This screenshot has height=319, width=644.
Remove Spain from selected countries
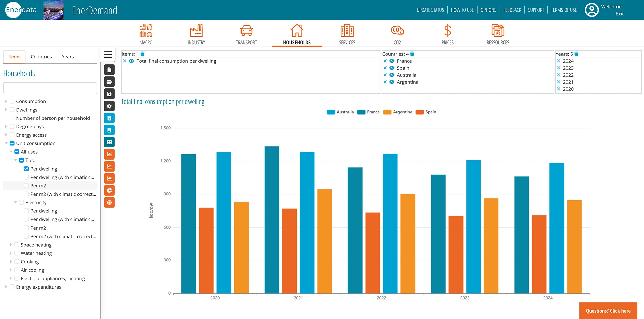[385, 68]
